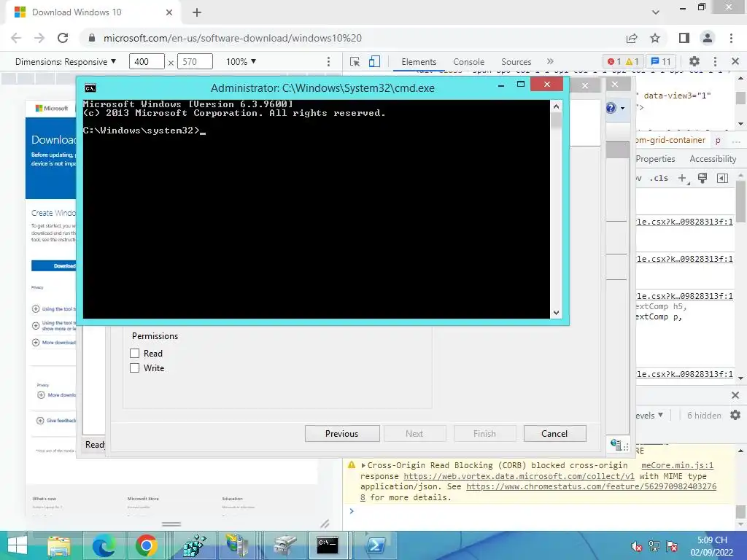Open the web.vortex.data.microsoft.com collect link
Screen dimensions: 747x560
[519, 476]
